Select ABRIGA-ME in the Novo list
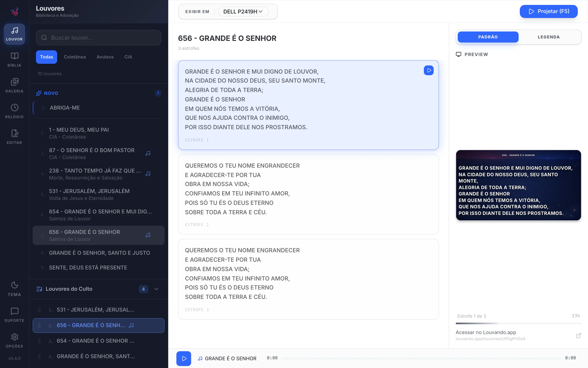Viewport: 588px width, 368px height. [x=99, y=108]
